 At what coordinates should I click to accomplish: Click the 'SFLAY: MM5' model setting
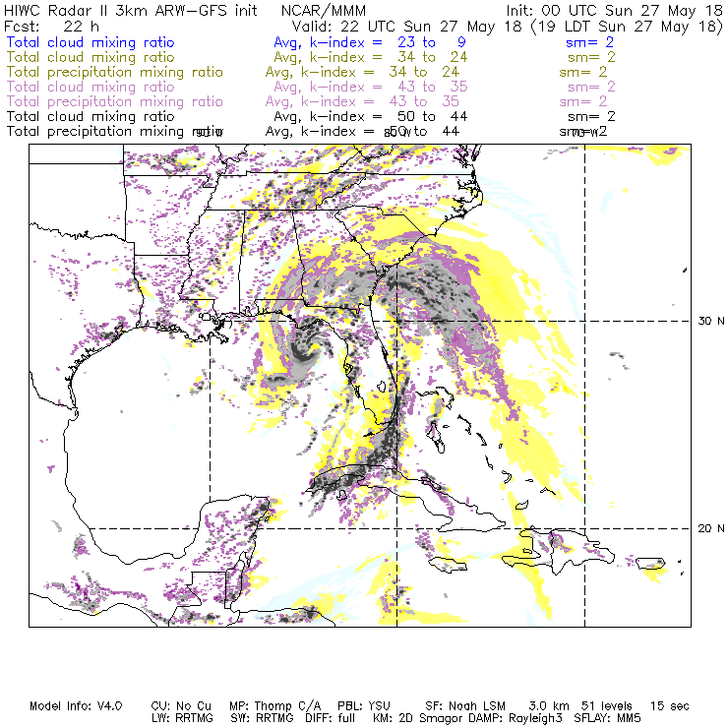(607, 718)
